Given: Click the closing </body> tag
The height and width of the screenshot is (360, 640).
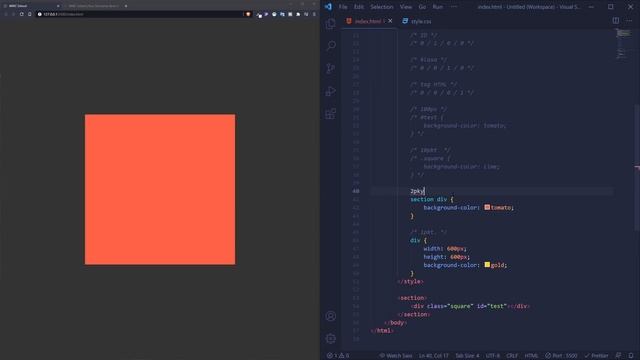Looking at the screenshot, I should click(396, 322).
